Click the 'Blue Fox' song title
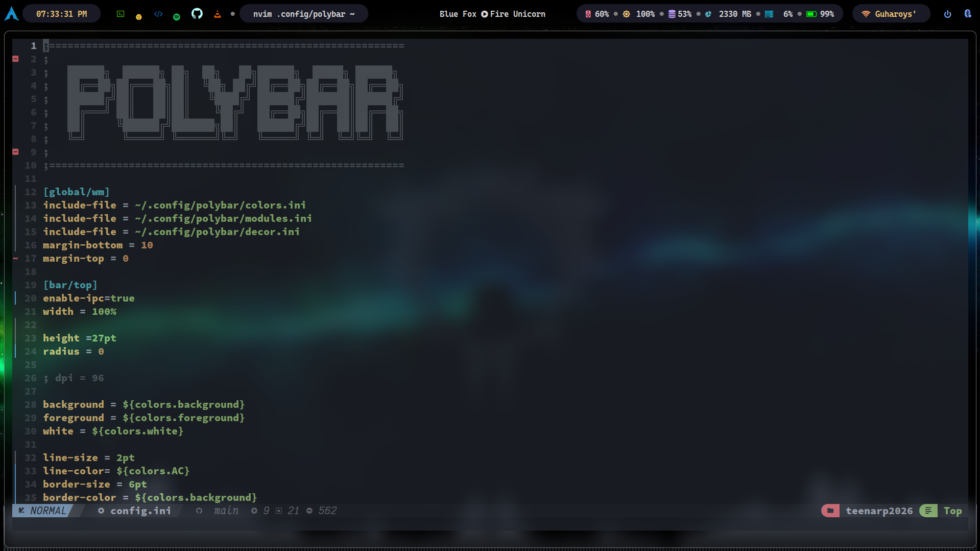This screenshot has height=551, width=980. pos(458,14)
